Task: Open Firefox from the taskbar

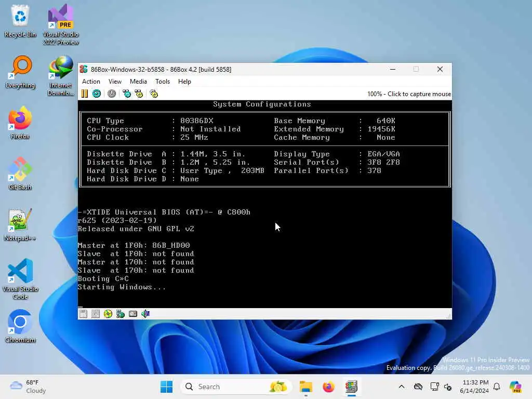Action: 328,387
